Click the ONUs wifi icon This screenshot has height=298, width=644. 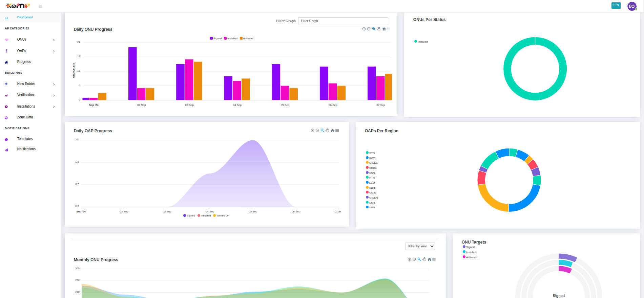point(6,40)
